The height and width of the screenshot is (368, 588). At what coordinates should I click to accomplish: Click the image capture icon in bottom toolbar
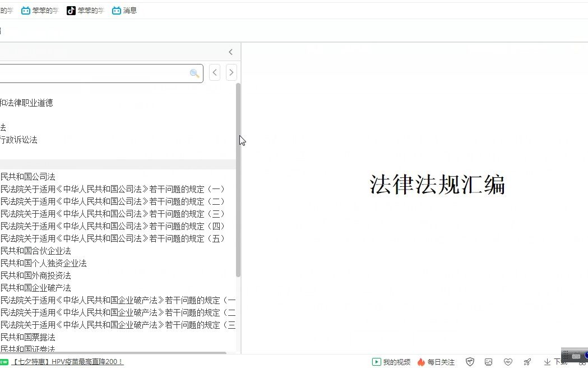[489, 362]
